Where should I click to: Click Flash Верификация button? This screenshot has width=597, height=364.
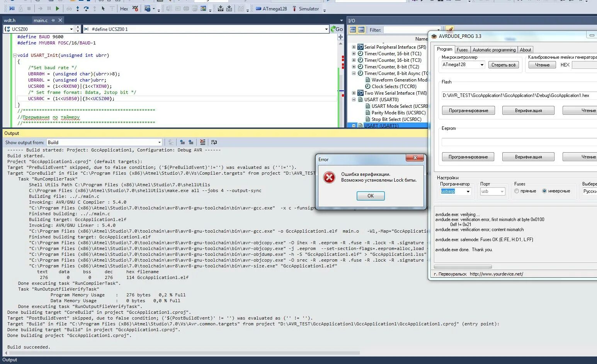(x=528, y=111)
